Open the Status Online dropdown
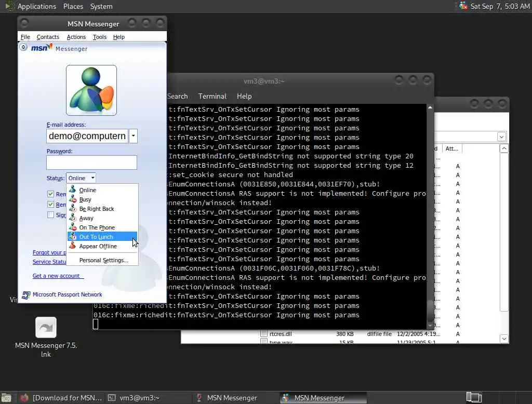This screenshot has width=532, height=404. (x=81, y=178)
